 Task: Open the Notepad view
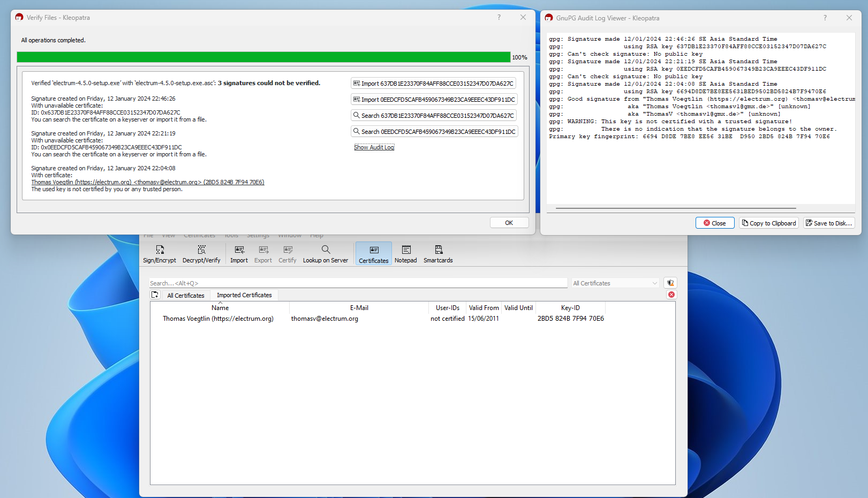tap(406, 254)
